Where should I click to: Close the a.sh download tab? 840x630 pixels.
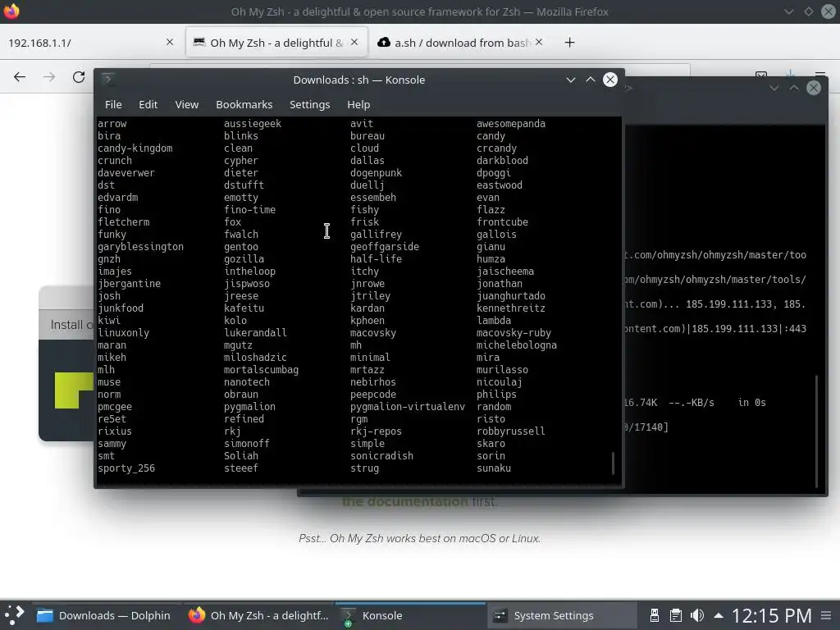[539, 42]
